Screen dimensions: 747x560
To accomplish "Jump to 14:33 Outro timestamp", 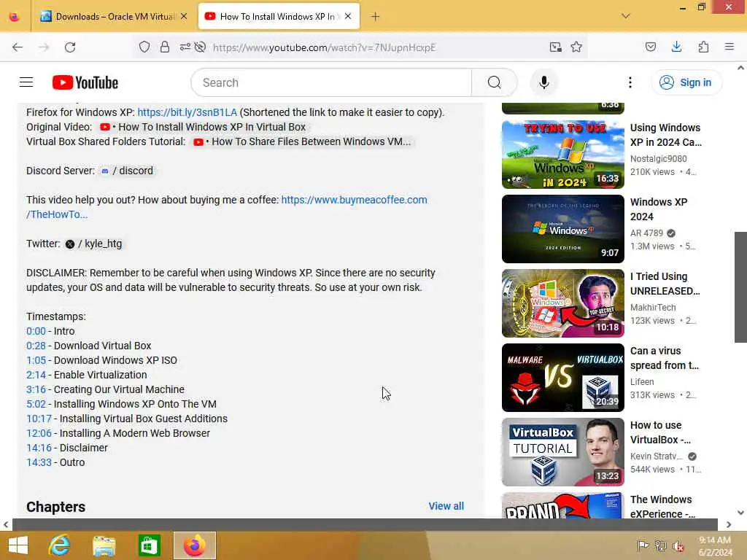I will pos(39,462).
